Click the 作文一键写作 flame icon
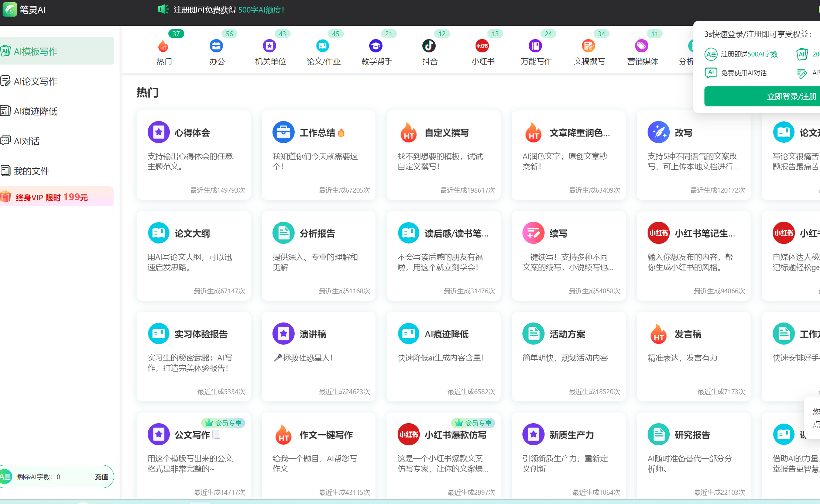This screenshot has height=504, width=820. pos(284,434)
